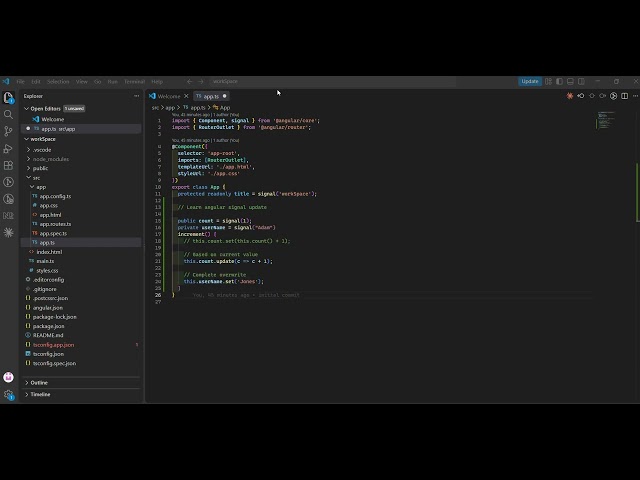This screenshot has width=640, height=480.
Task: Open app.config.ts in the file tree
Action: pyautogui.click(x=55, y=196)
